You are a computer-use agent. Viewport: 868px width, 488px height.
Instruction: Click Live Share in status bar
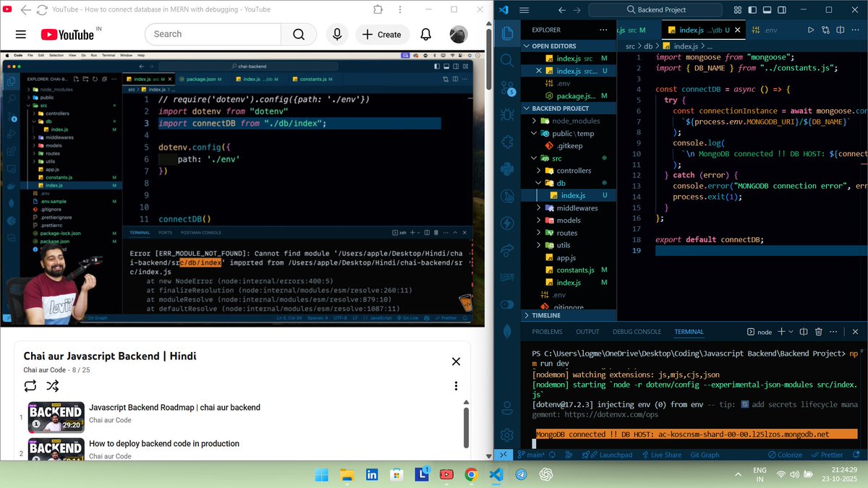661,455
